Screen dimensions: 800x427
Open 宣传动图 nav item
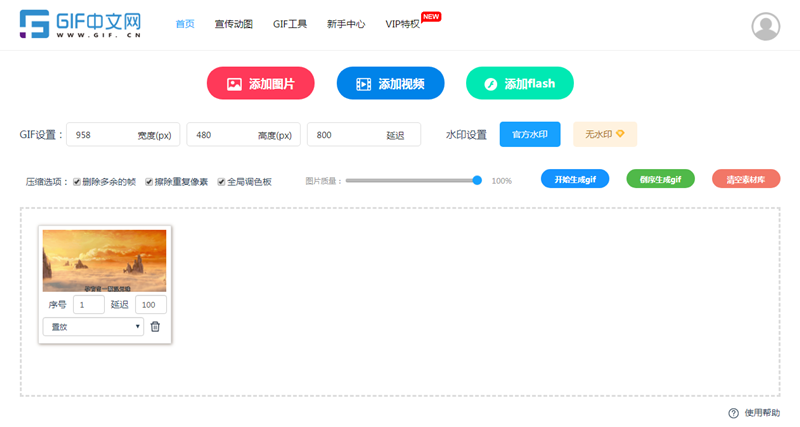(234, 24)
